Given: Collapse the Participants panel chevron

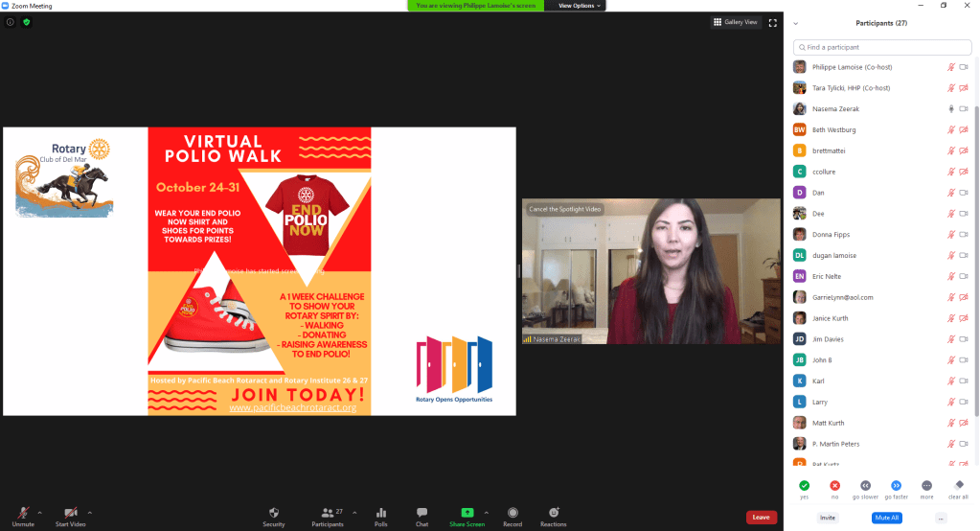Looking at the screenshot, I should coord(795,23).
